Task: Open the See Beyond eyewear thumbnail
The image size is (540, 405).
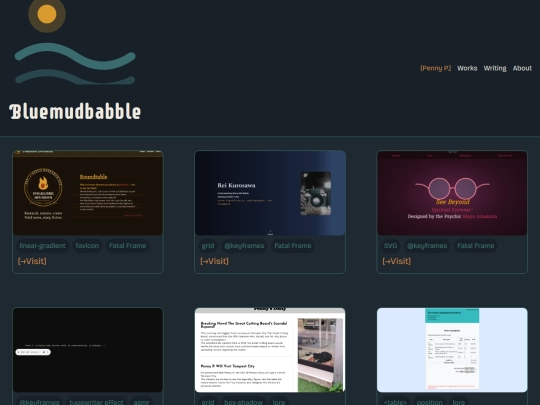Action: [x=452, y=193]
